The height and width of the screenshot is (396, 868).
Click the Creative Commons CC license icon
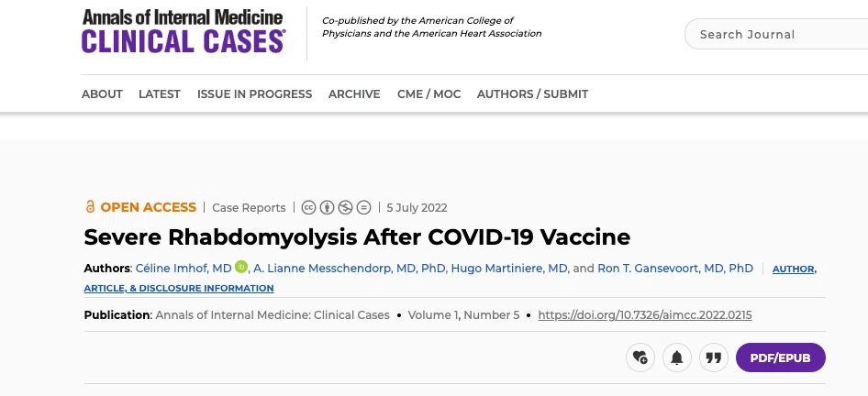[308, 207]
